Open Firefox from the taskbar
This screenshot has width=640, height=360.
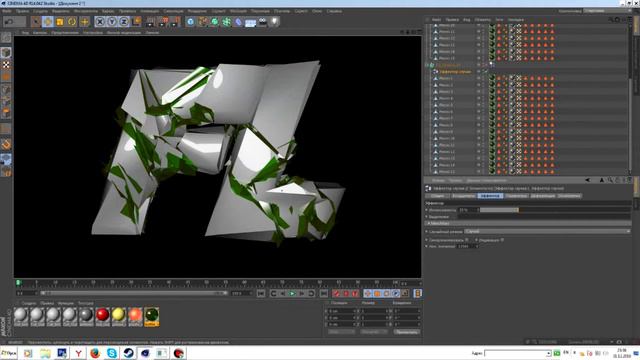tap(95, 353)
